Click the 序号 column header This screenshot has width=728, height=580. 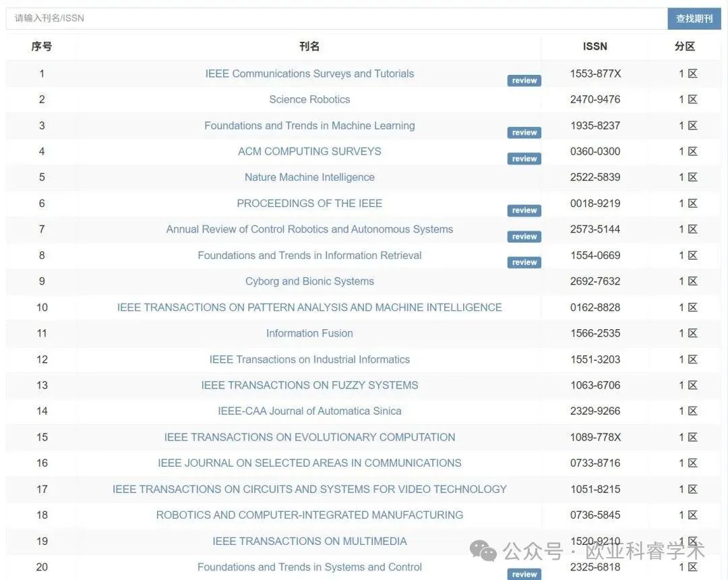point(42,46)
